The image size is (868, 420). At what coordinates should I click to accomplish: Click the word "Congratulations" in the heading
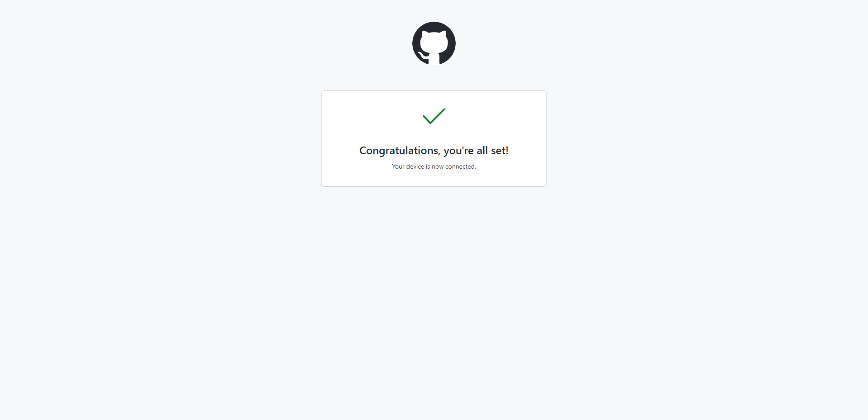click(x=398, y=151)
